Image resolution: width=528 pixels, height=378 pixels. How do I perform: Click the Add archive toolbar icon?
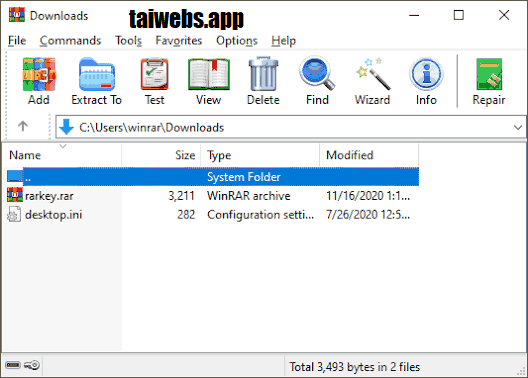pyautogui.click(x=39, y=74)
